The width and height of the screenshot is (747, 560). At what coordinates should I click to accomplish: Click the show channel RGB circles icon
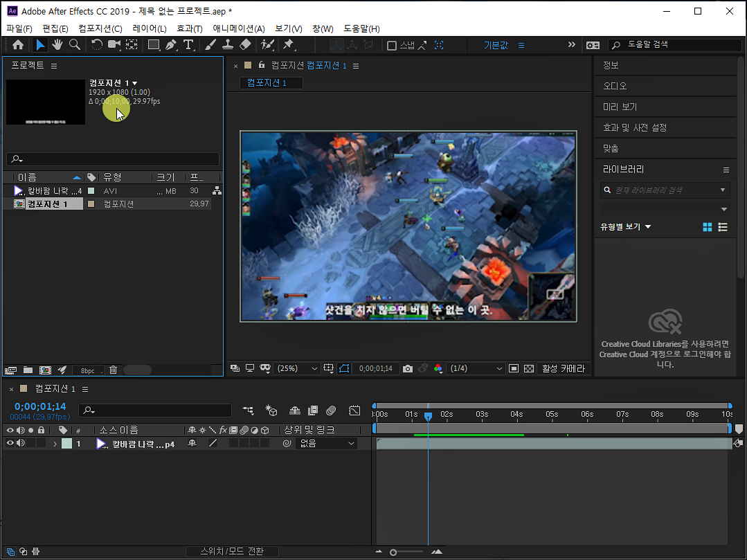(x=438, y=368)
